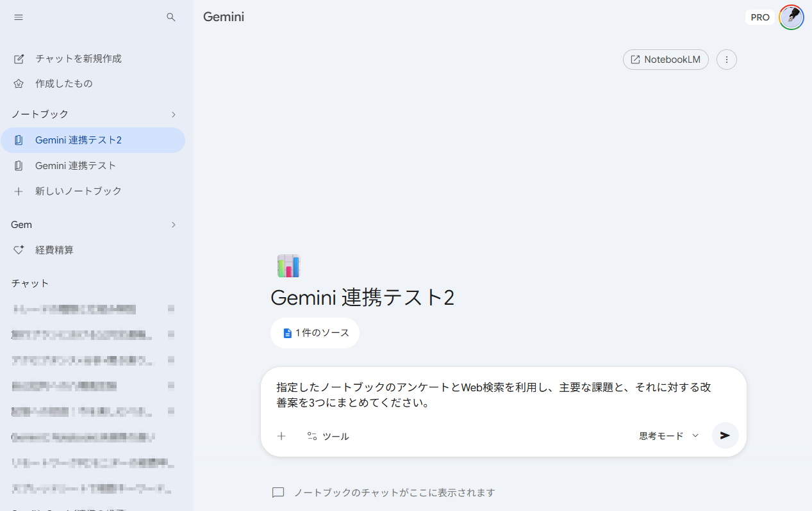This screenshot has height=511, width=812.
Task: Open the 1件のソース chip
Action: pyautogui.click(x=315, y=333)
